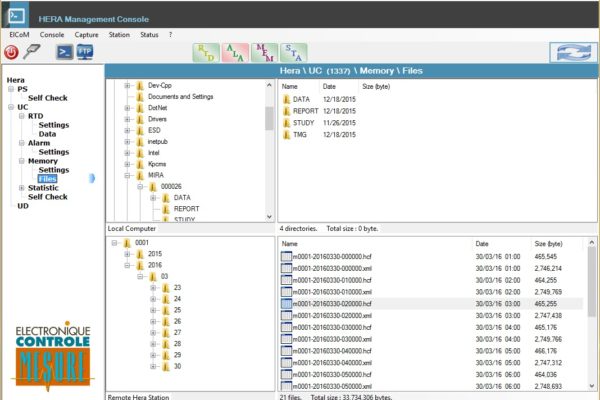Click the MEM toolbar button
Image resolution: width=600 pixels, height=400 pixels.
click(264, 53)
